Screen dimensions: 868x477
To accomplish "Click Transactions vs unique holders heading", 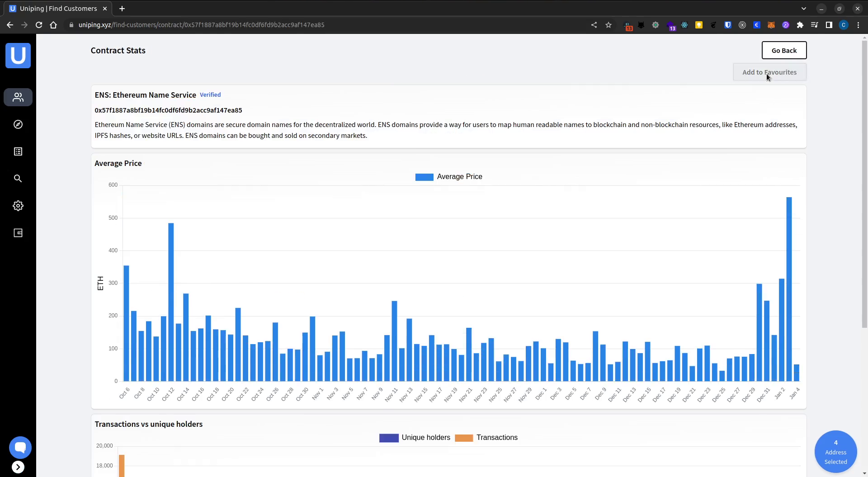I will (x=149, y=424).
